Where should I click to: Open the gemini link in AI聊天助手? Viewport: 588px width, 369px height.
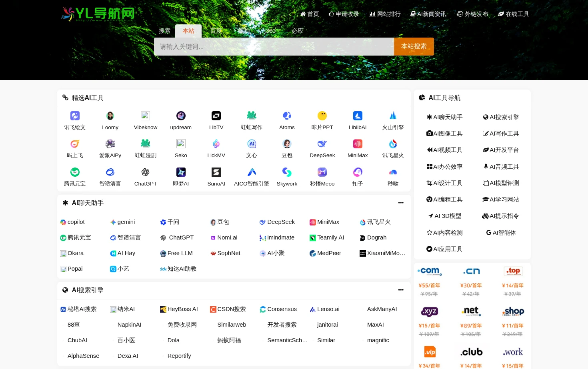(122, 222)
